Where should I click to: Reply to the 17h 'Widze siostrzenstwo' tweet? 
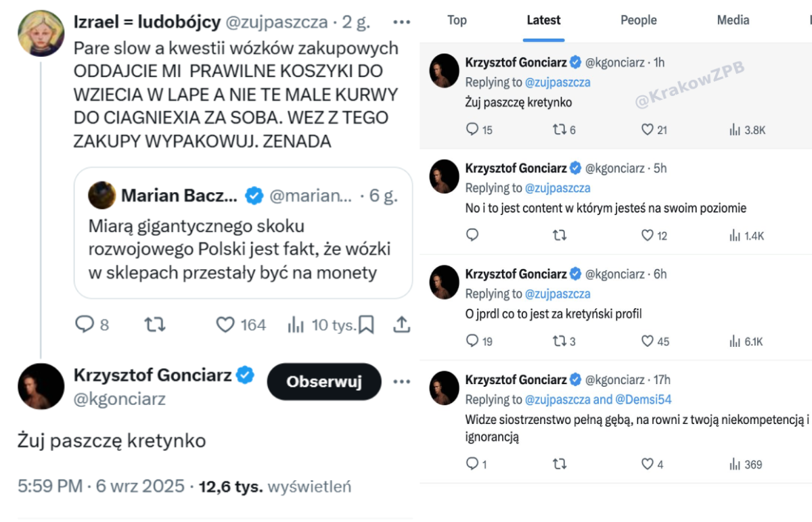pos(472,465)
